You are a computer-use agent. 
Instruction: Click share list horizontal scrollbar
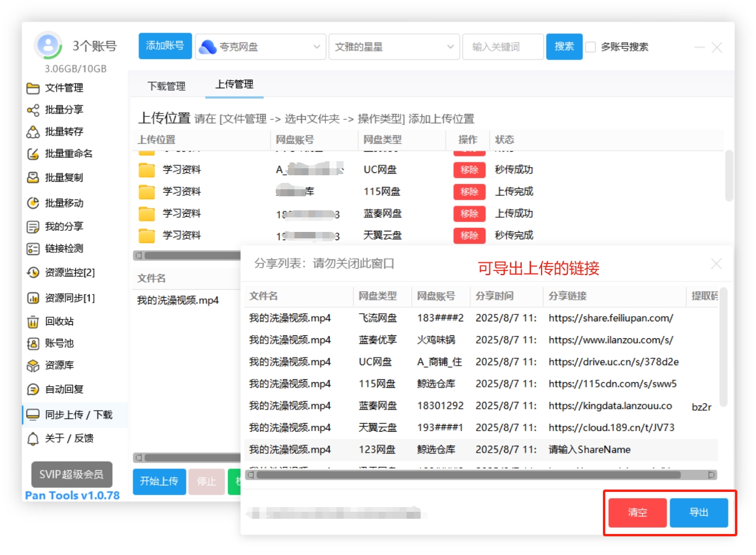[x=468, y=475]
